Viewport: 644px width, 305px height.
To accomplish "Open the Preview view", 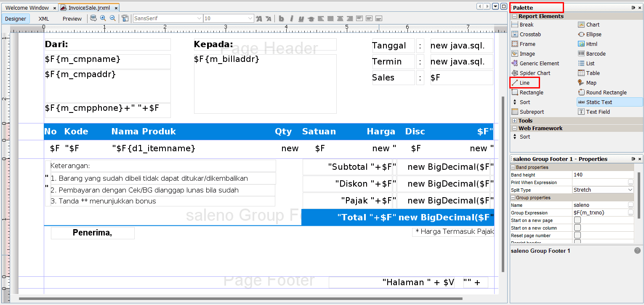I will [x=72, y=19].
